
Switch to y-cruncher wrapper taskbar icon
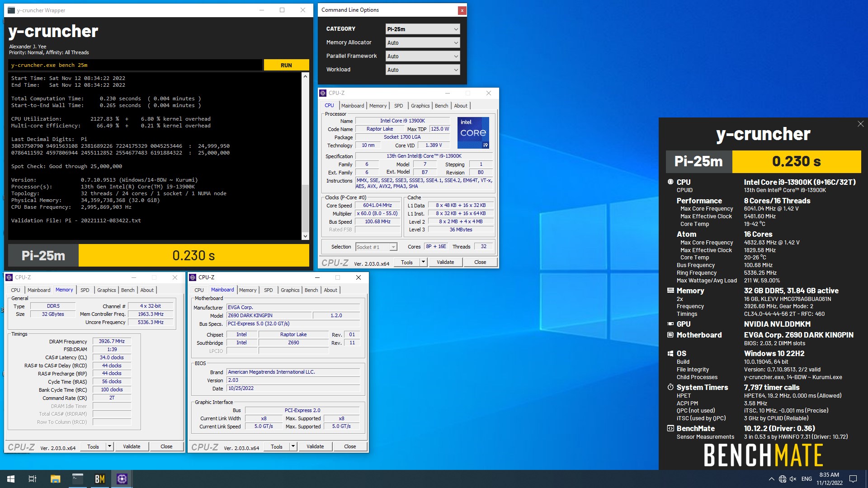pos(77,479)
